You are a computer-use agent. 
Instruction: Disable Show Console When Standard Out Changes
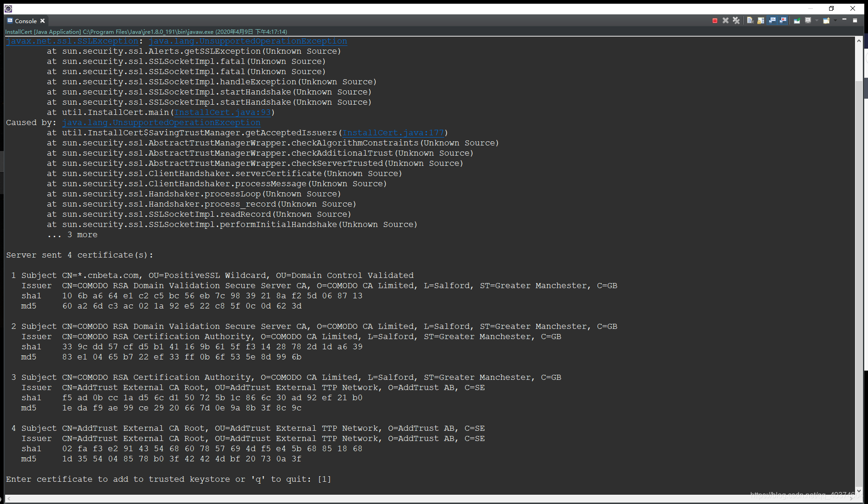click(x=772, y=20)
